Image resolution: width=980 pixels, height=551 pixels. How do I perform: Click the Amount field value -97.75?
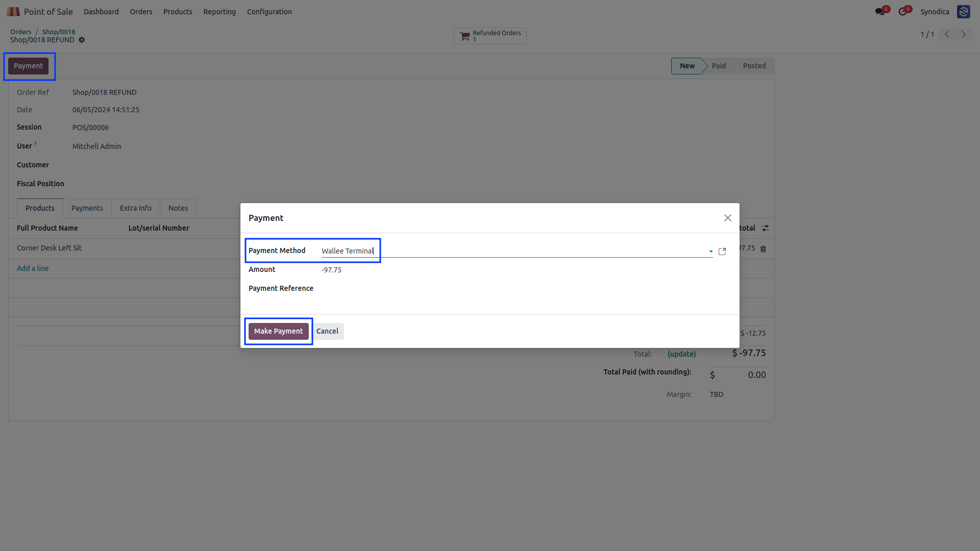332,270
